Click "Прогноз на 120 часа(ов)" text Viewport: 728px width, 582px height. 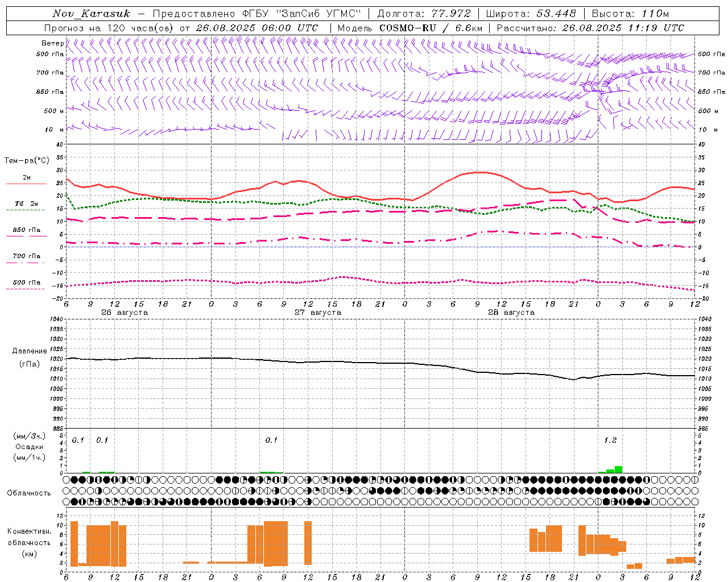tap(109, 28)
